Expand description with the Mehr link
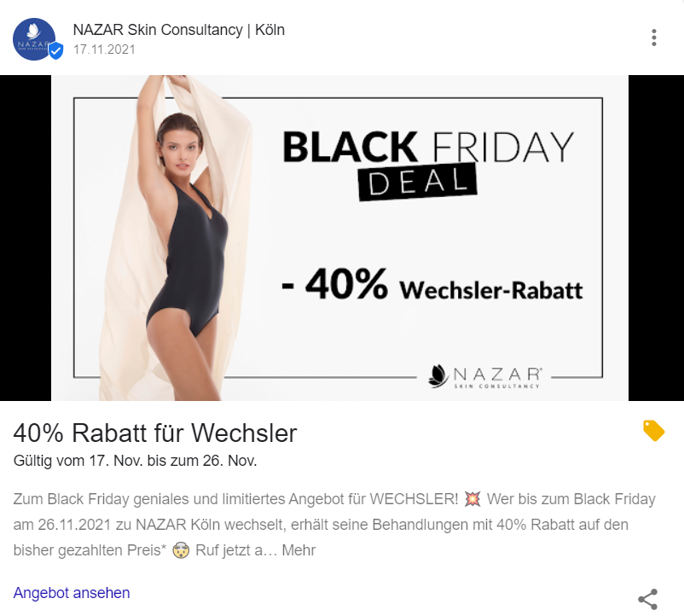 299,550
